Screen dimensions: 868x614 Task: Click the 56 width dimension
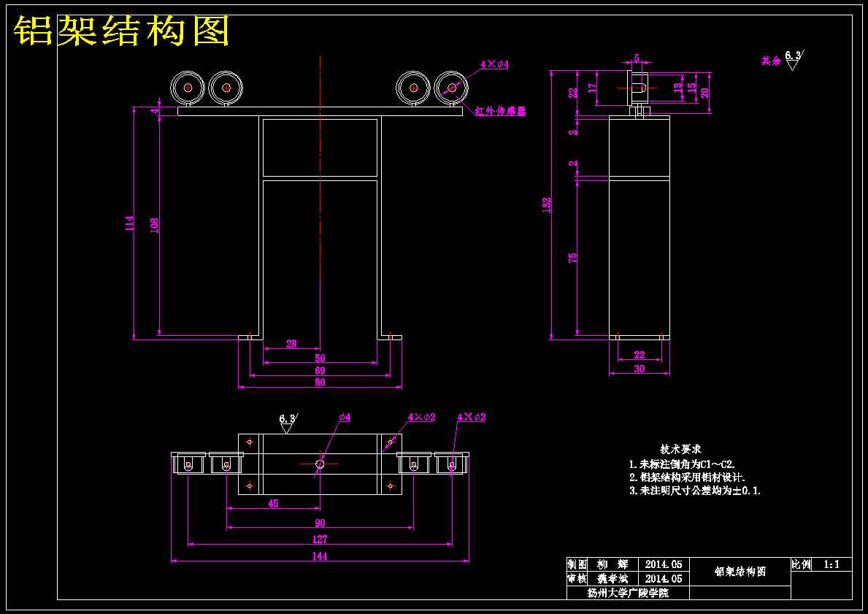320,358
